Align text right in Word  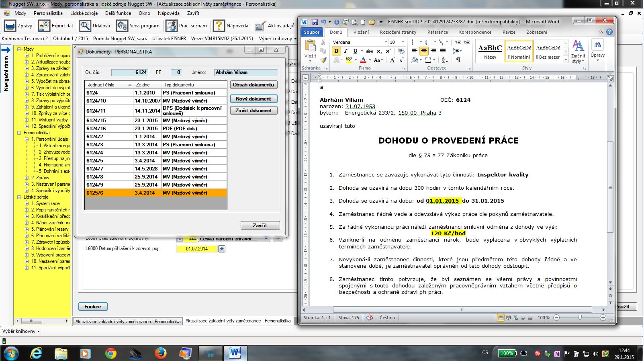(433, 51)
